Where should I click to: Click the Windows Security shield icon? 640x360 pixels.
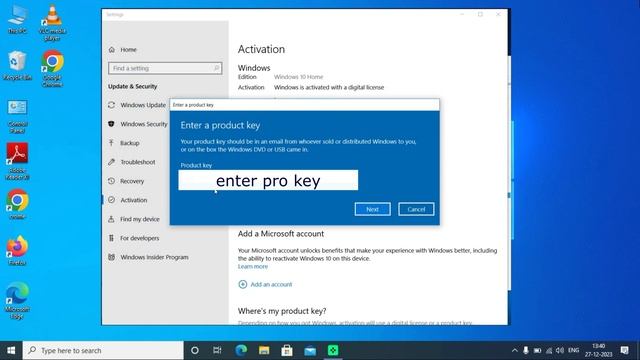(111, 124)
